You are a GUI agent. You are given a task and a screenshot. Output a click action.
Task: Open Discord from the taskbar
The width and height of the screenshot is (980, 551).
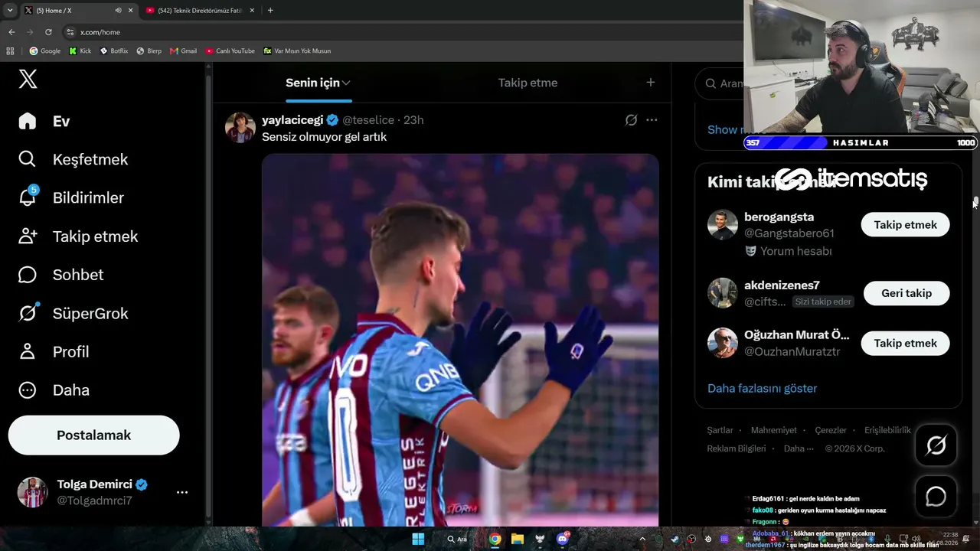click(x=563, y=539)
